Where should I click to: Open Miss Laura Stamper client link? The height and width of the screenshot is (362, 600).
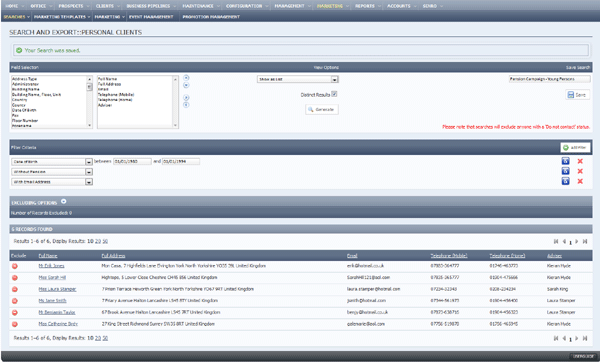(57, 289)
